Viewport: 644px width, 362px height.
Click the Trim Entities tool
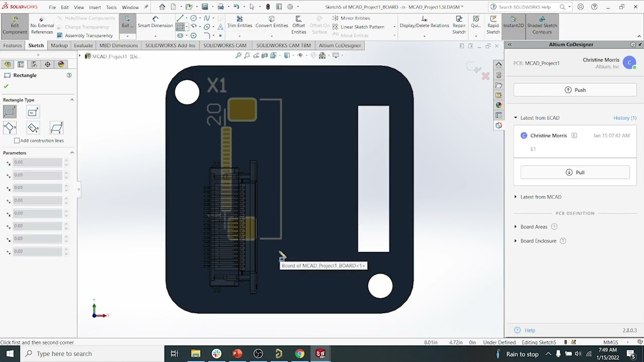[239, 22]
